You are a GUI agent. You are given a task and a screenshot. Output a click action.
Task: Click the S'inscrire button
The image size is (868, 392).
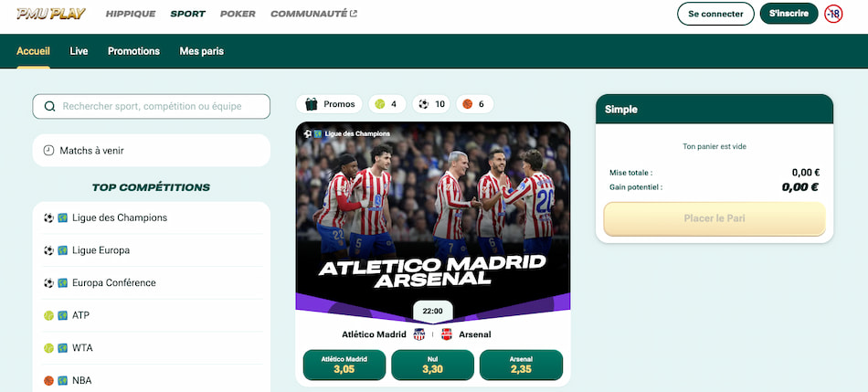tap(789, 14)
